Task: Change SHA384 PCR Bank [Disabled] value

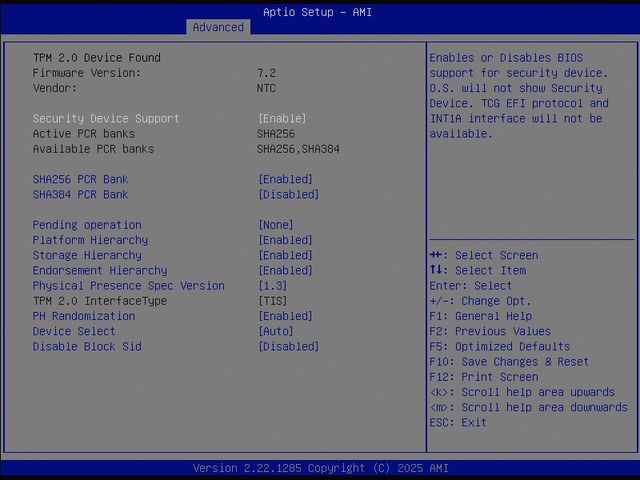Action: (289, 194)
